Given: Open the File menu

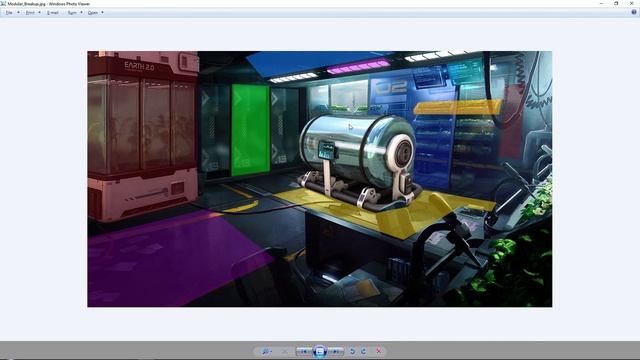Looking at the screenshot, I should coord(9,13).
